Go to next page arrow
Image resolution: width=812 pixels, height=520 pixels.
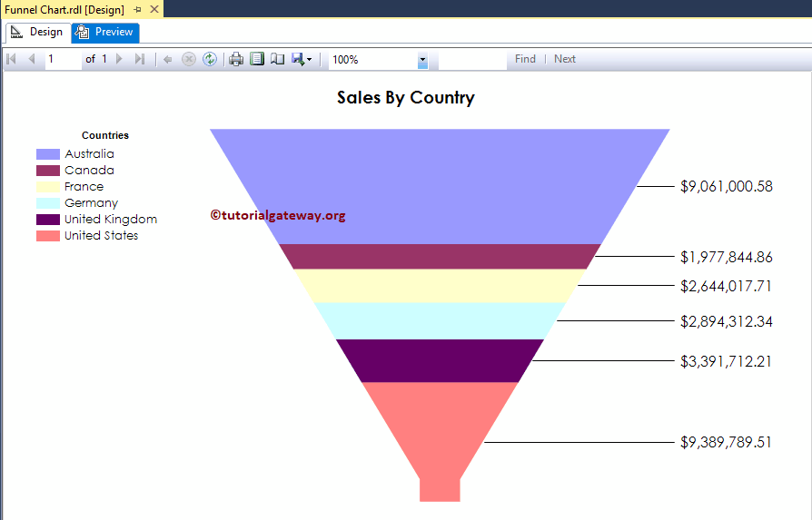pyautogui.click(x=119, y=59)
